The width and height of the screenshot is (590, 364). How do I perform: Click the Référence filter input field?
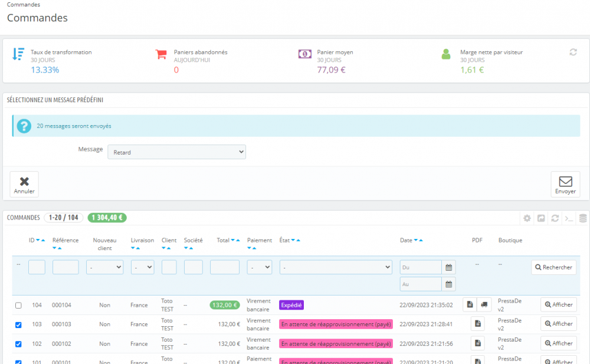65,267
